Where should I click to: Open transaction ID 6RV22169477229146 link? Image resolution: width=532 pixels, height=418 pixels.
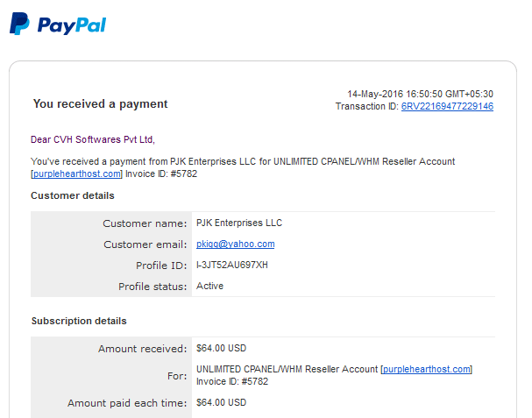(447, 107)
